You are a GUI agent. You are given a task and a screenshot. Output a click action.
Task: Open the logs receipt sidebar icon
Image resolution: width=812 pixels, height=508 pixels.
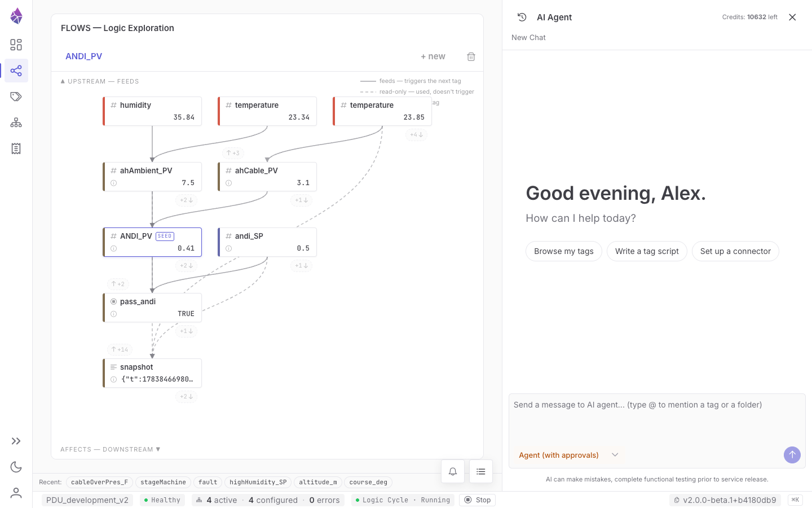16,148
